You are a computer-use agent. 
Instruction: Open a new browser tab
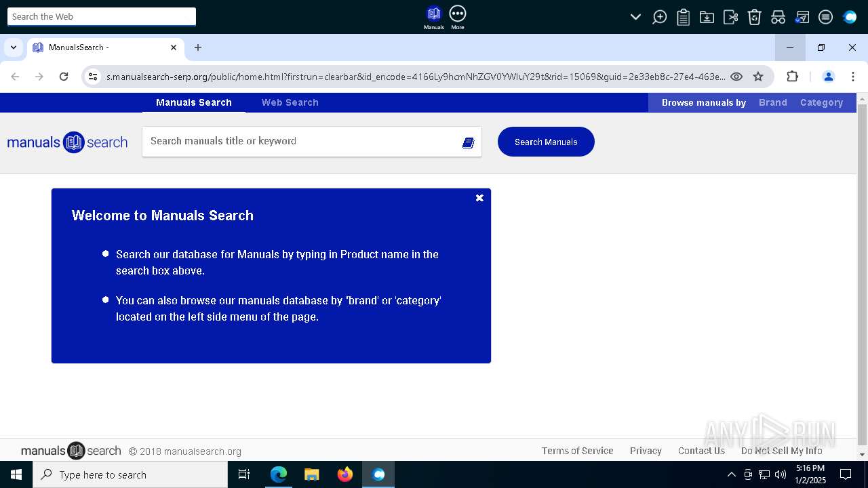198,47
